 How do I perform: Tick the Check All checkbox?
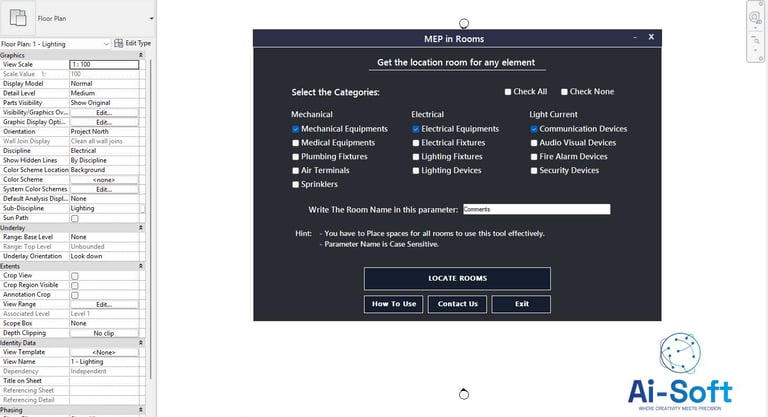point(508,92)
